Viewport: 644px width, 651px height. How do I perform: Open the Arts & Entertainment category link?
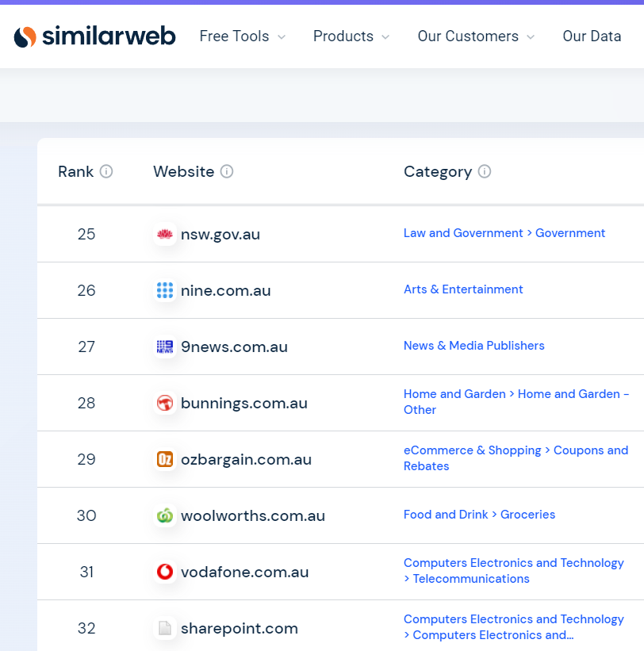tap(463, 289)
